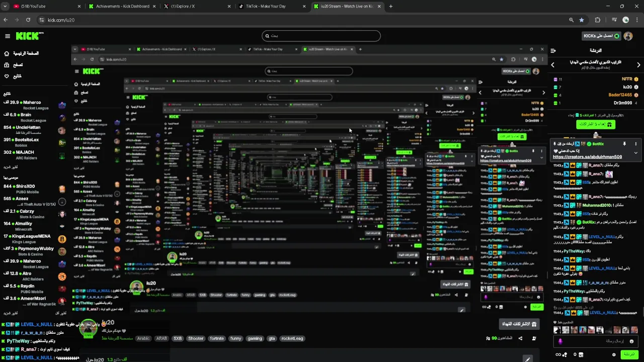Image resolution: width=644 pixels, height=362 pixels.
Task: Reload the page in browser
Action: coord(28,20)
